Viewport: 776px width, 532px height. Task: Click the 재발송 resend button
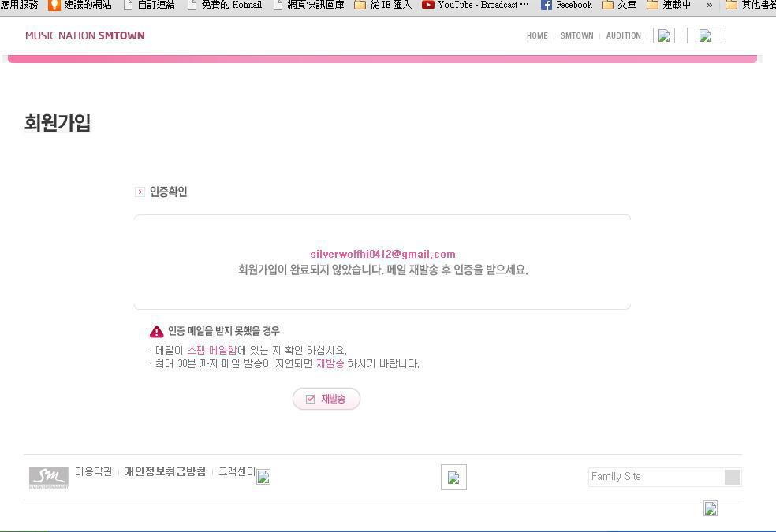326,399
